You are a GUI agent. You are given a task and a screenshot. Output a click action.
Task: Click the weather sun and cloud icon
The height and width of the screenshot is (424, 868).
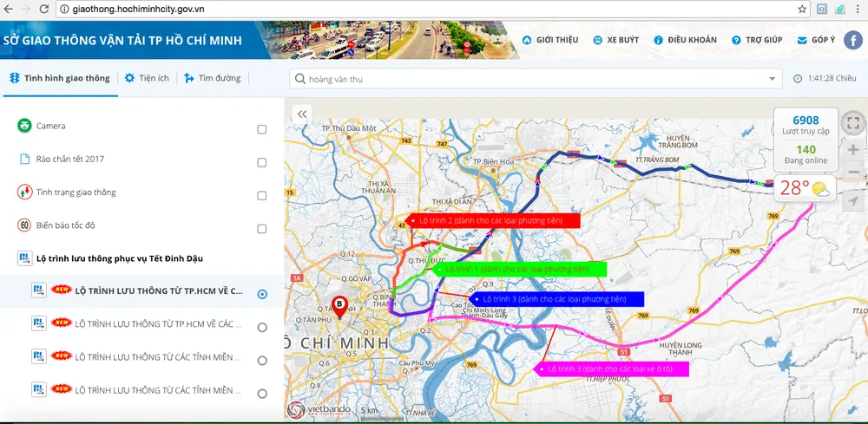(821, 189)
